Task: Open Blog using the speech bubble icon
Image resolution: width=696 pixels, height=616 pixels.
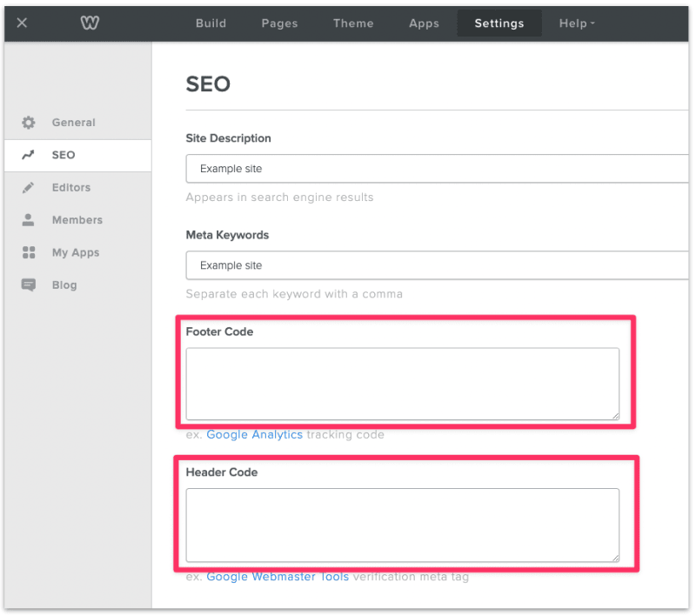Action: pyautogui.click(x=27, y=285)
